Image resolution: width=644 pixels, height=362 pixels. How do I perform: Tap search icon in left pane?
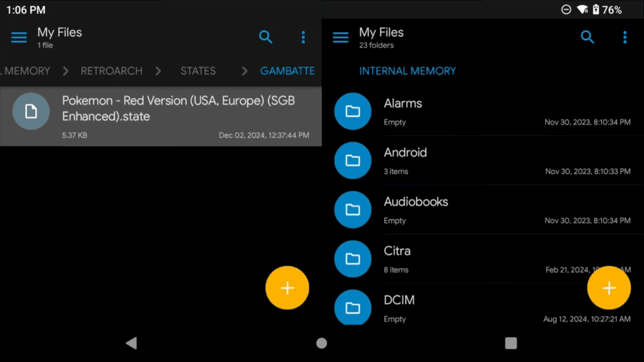pyautogui.click(x=266, y=38)
